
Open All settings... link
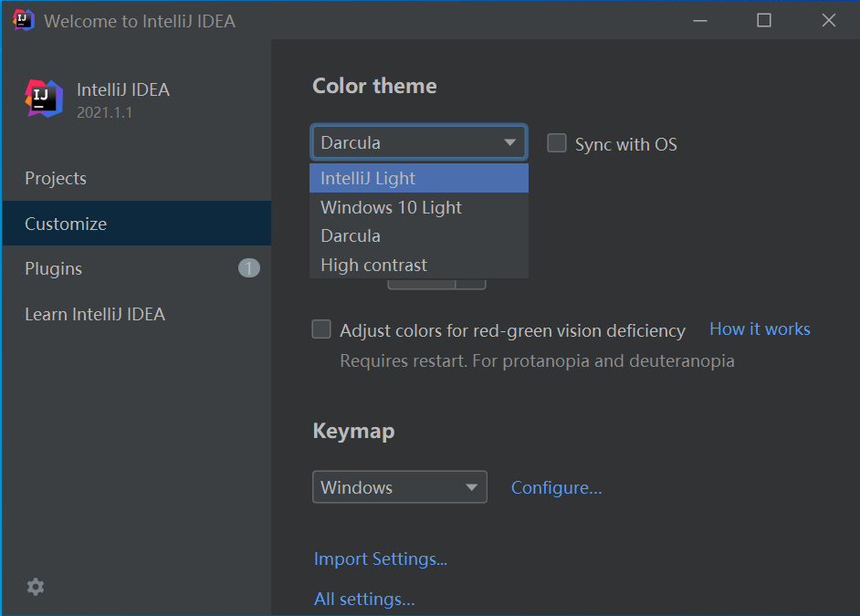(x=364, y=599)
